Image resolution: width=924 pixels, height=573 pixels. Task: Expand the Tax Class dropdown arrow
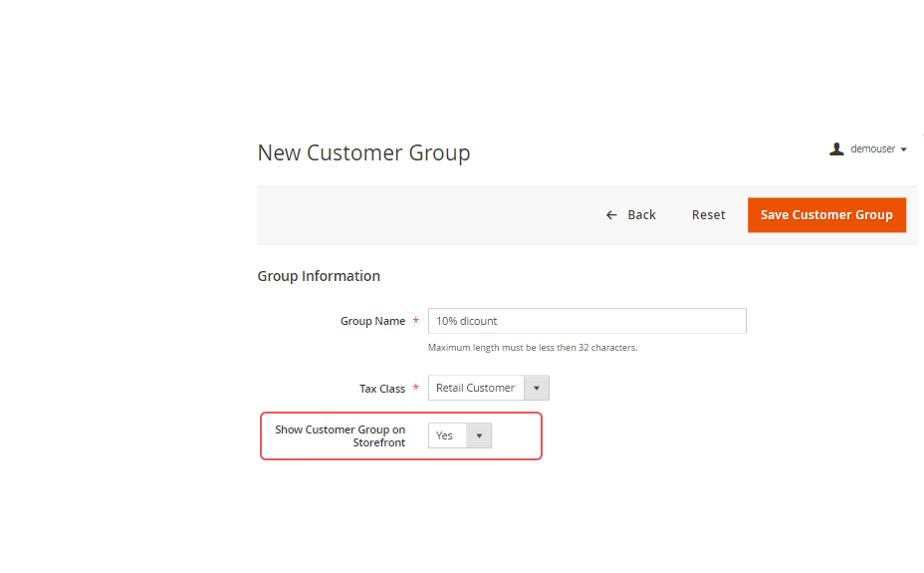tap(537, 389)
